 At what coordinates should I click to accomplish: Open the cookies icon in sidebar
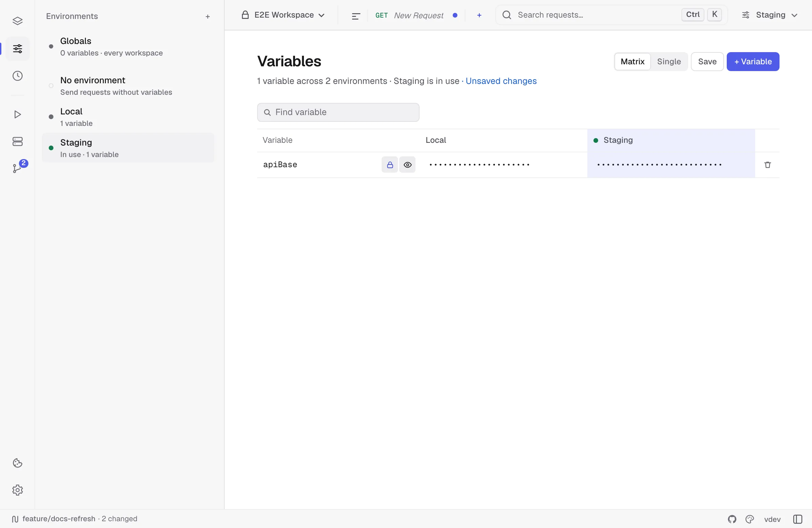(x=17, y=463)
